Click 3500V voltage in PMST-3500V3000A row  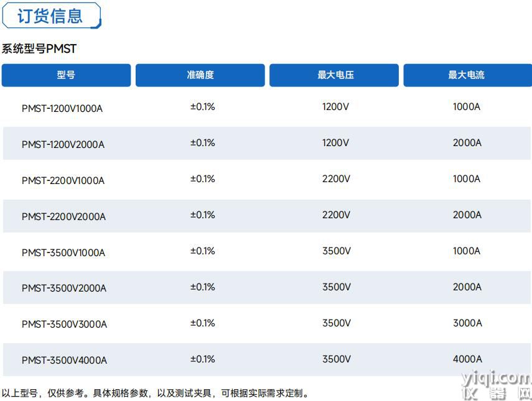[x=337, y=323]
